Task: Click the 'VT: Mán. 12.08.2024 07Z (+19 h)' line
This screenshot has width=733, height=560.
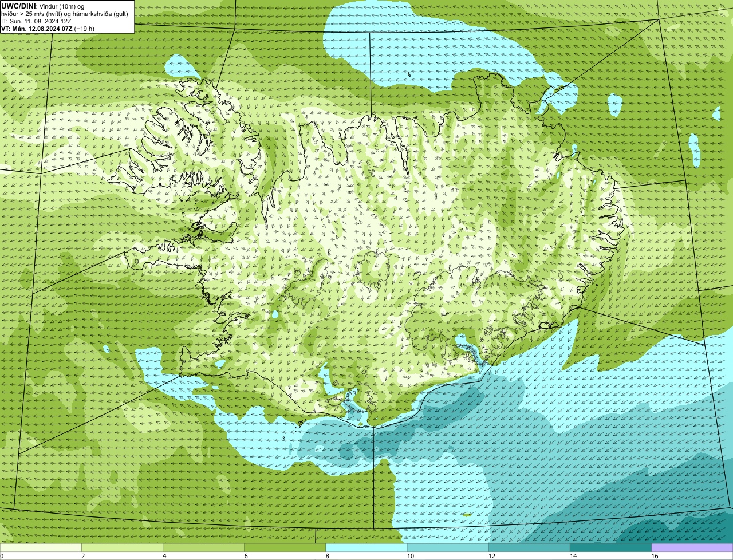Action: [48, 29]
